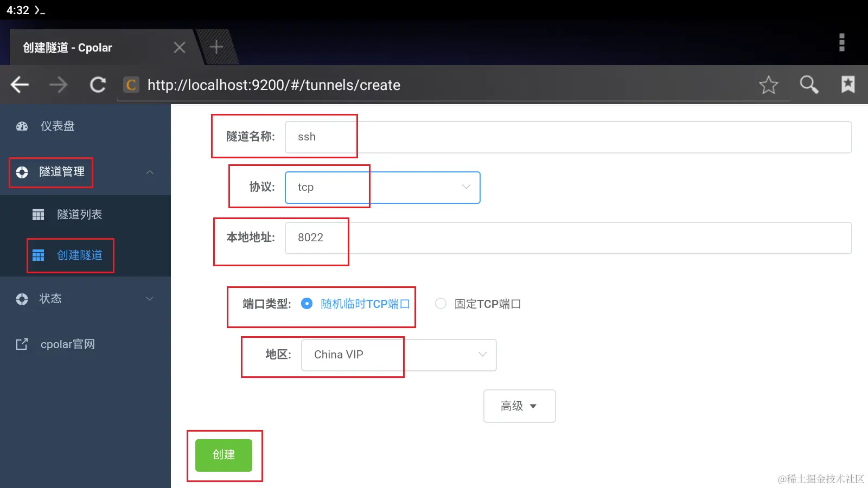Click the Cpolar site favicon in the address bar
This screenshot has width=868, height=488.
point(131,85)
